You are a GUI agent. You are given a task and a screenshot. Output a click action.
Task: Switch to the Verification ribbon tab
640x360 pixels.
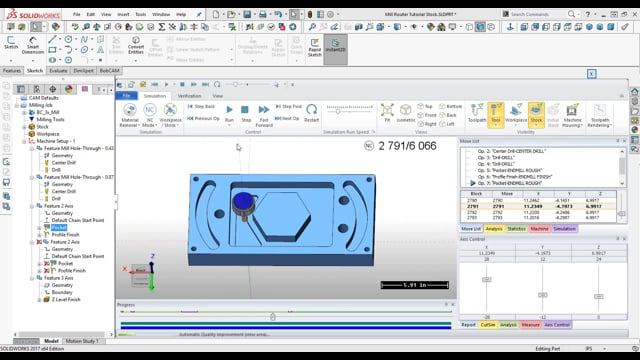coord(189,96)
